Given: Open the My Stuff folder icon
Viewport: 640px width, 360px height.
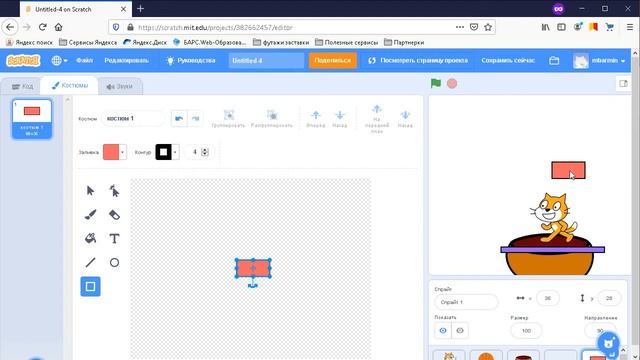Looking at the screenshot, I should [x=554, y=60].
